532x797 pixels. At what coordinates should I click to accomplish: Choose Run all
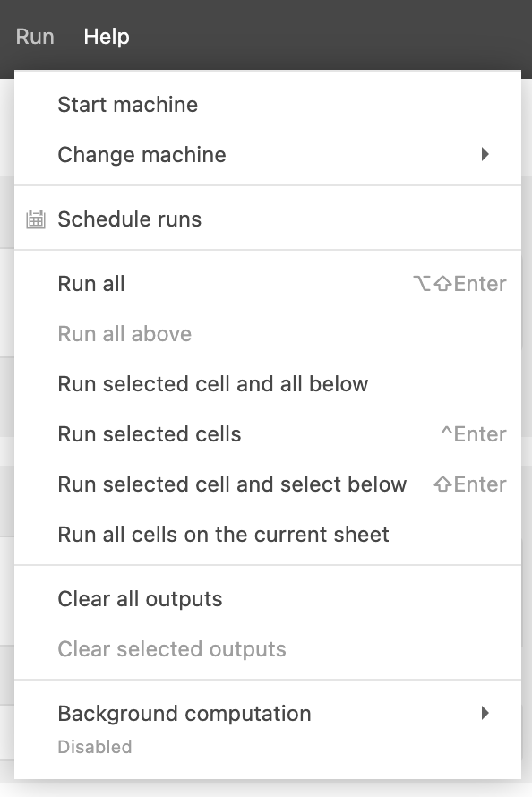point(268,284)
